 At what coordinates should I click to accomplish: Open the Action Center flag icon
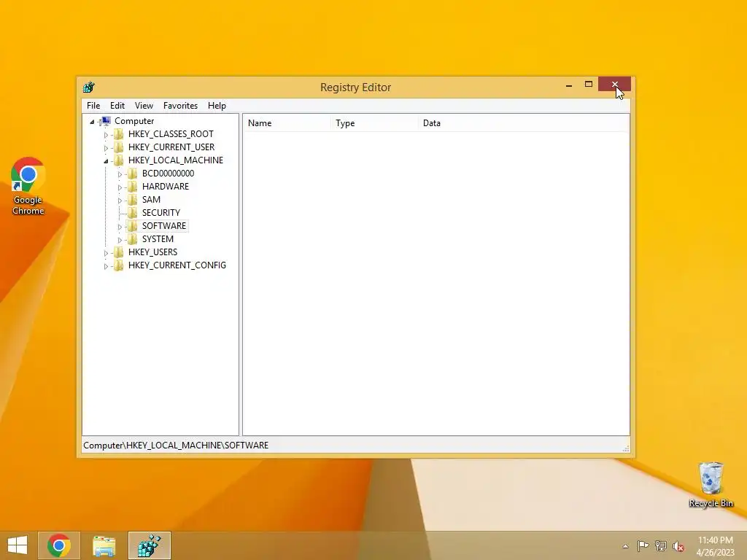[x=643, y=546]
